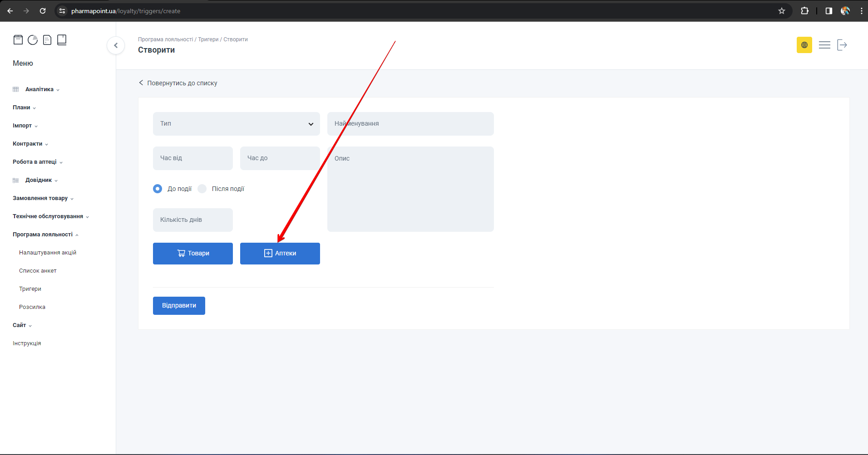868x455 pixels.
Task: Open the pie chart icon in sidebar
Action: pos(33,40)
